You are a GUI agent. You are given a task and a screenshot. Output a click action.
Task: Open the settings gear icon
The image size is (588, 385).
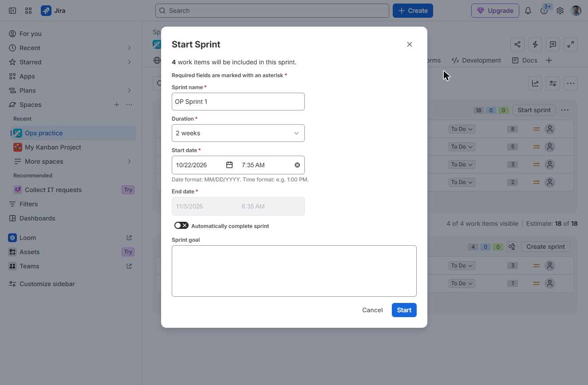point(560,11)
